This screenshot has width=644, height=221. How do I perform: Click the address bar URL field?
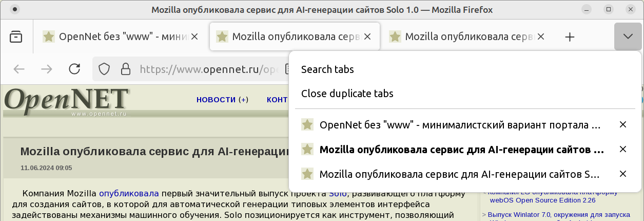(205, 69)
